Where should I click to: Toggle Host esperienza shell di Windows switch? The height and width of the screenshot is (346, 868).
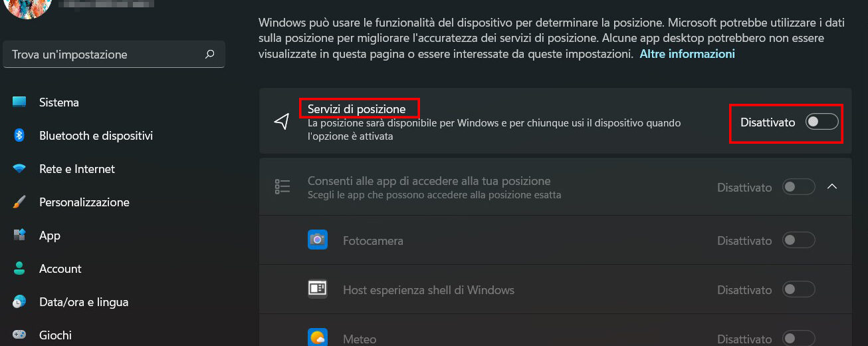tap(799, 289)
